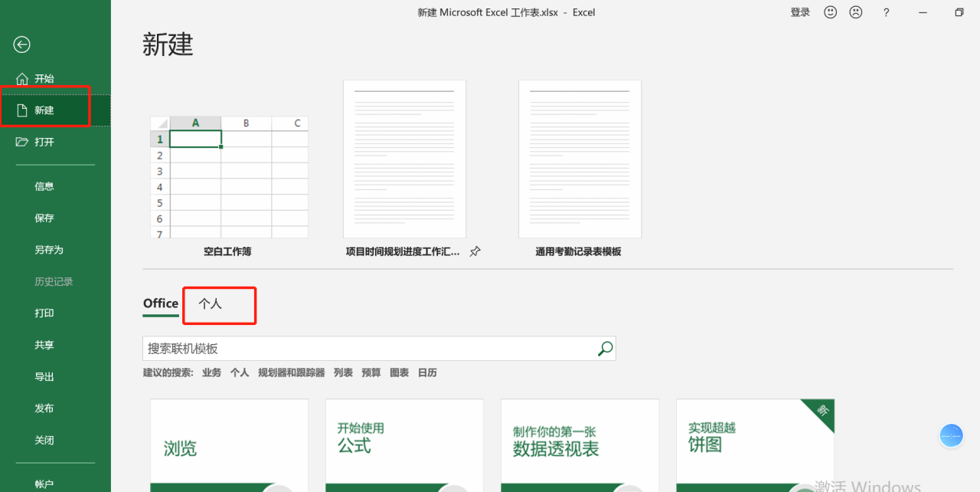Click the question mark help icon

pos(887,12)
